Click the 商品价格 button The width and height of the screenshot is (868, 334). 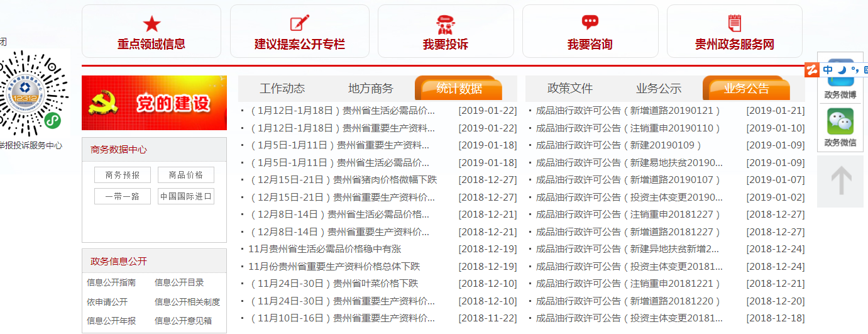click(185, 175)
